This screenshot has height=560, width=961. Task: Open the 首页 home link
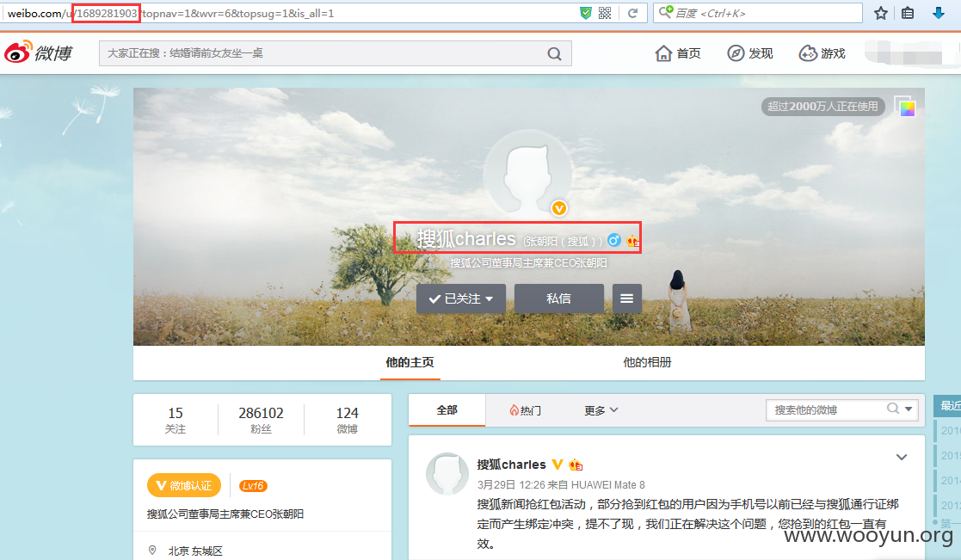coord(677,53)
